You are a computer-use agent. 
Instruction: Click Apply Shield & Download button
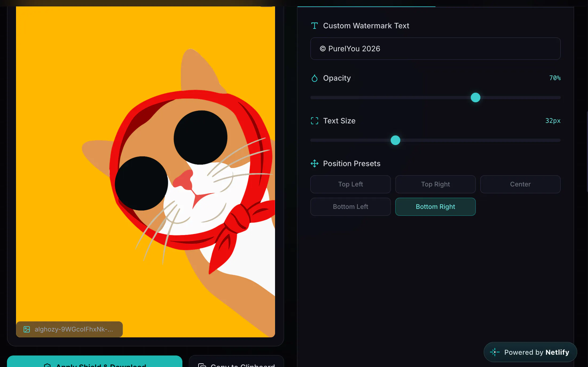point(95,362)
